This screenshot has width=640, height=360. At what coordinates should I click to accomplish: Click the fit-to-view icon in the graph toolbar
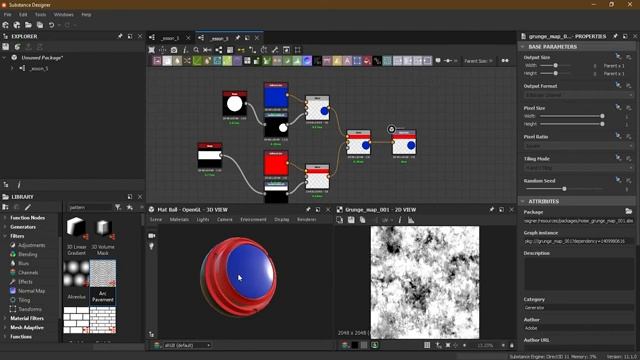pyautogui.click(x=151, y=50)
